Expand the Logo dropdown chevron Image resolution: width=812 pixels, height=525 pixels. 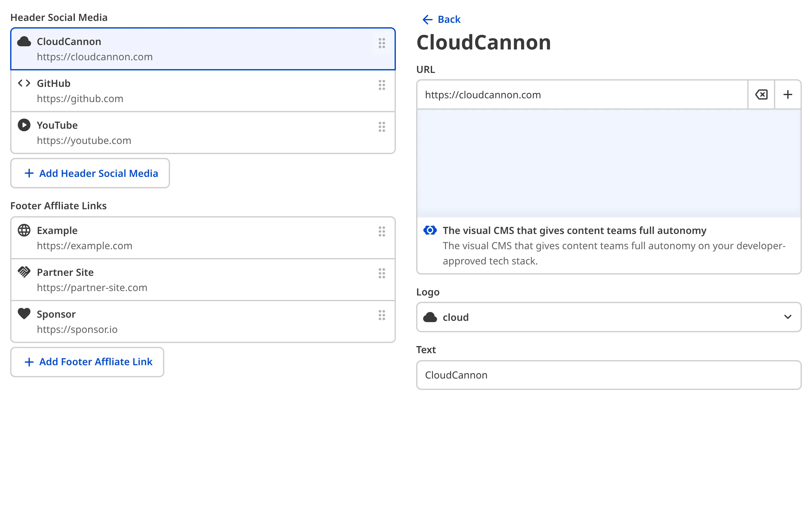tap(788, 317)
